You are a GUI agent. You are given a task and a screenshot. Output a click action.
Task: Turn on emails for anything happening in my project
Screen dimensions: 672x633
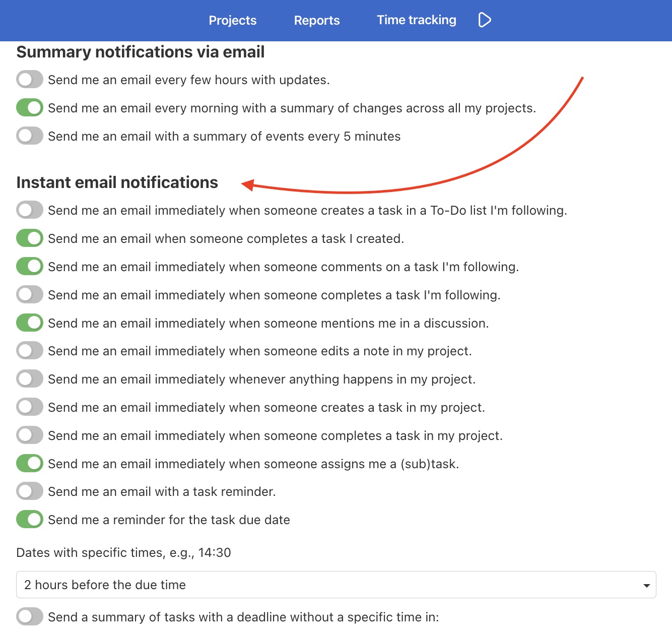(29, 378)
